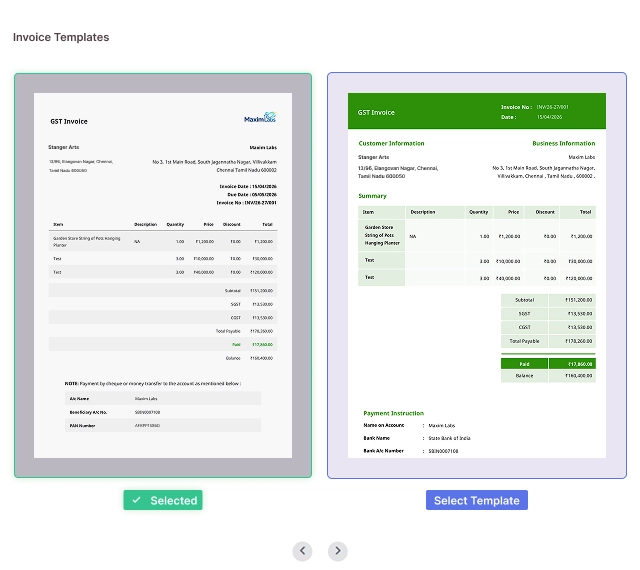Click the Summary heading in green template
This screenshot has height=570, width=640.
tap(372, 196)
